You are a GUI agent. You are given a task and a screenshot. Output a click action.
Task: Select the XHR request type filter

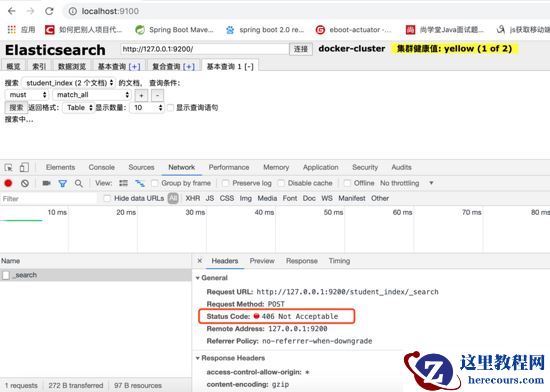click(193, 198)
